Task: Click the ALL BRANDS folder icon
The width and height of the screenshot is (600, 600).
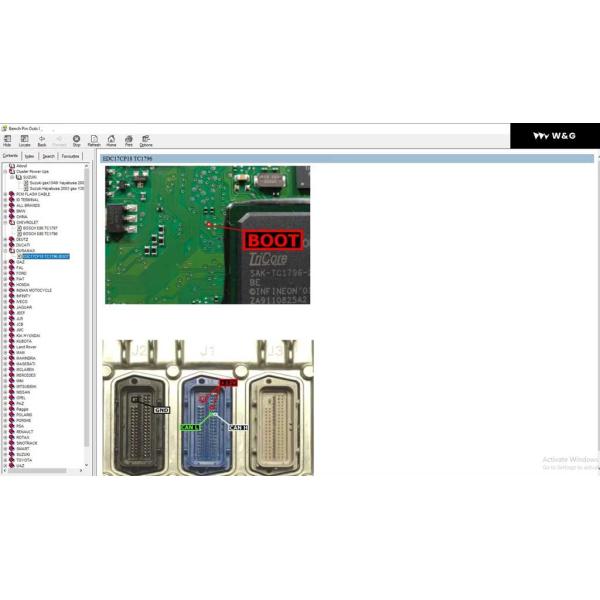Action: tap(12, 205)
